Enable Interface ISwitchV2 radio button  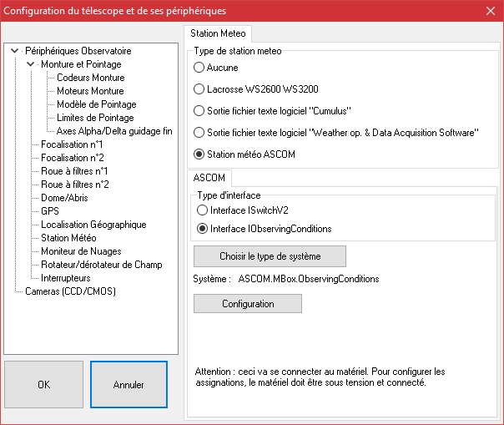click(203, 210)
